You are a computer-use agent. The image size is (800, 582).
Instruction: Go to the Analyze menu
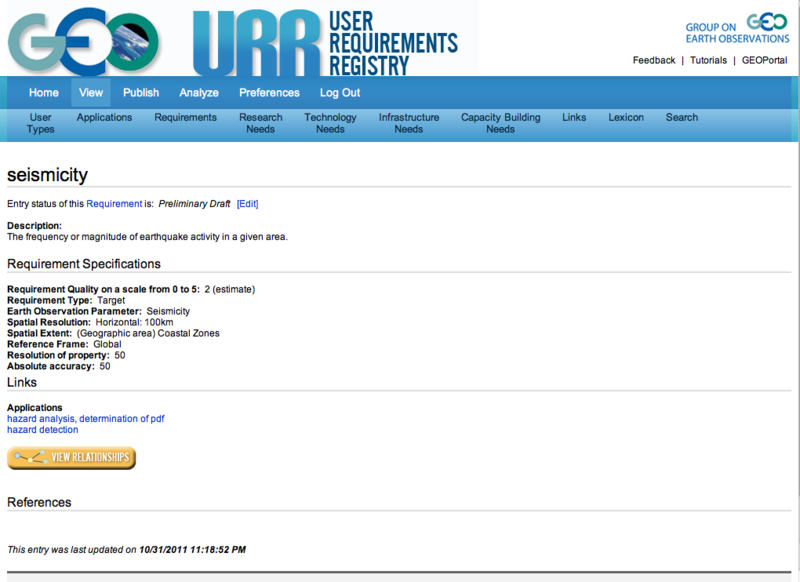199,93
